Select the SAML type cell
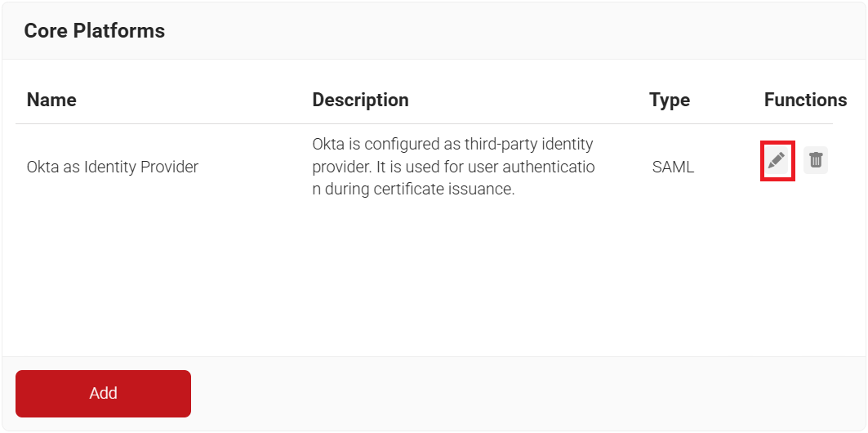 (x=673, y=167)
